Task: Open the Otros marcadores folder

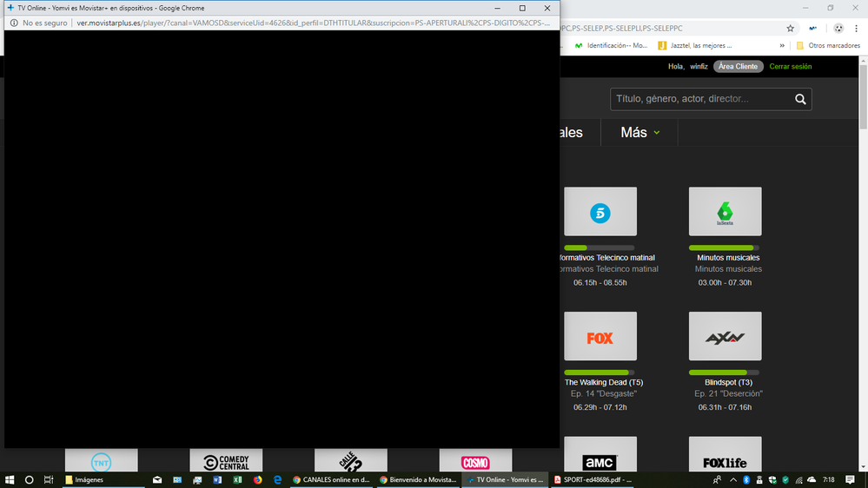Action: click(x=827, y=45)
